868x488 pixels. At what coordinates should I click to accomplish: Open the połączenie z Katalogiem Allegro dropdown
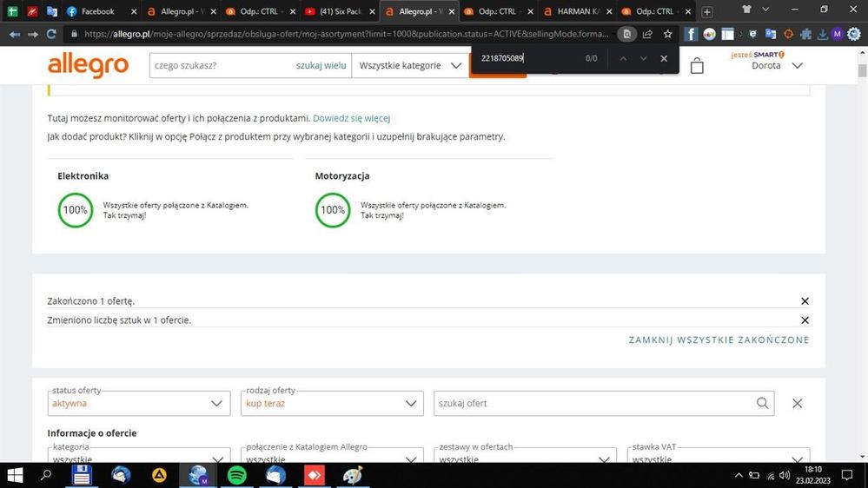tap(332, 455)
